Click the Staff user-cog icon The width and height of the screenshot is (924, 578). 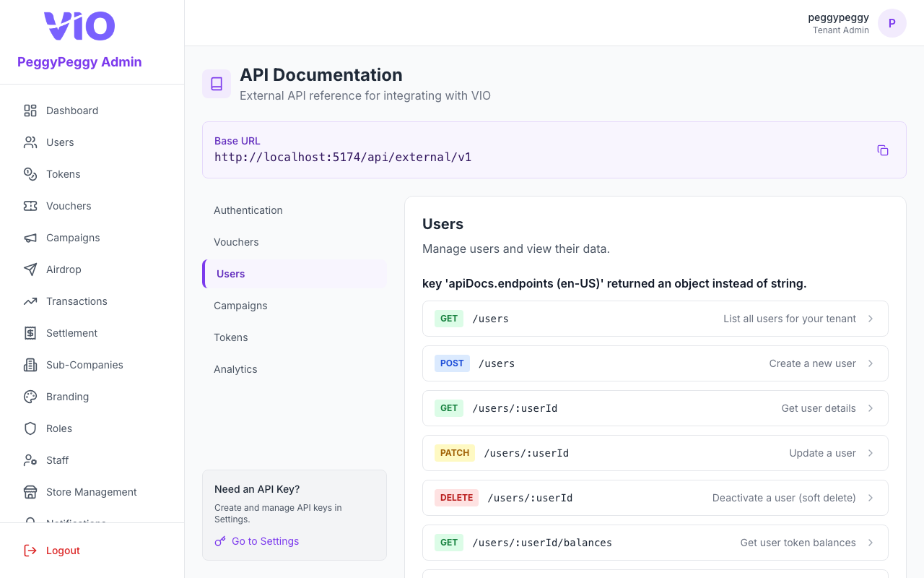[x=30, y=460]
